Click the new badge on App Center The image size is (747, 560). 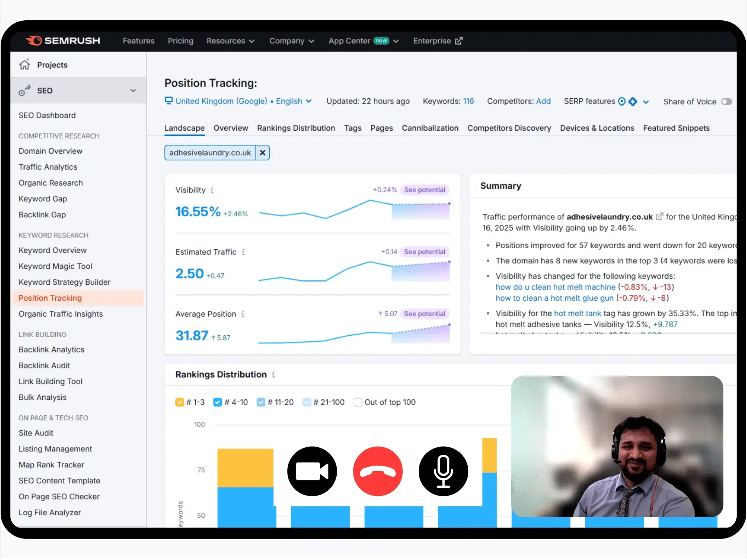[x=381, y=41]
